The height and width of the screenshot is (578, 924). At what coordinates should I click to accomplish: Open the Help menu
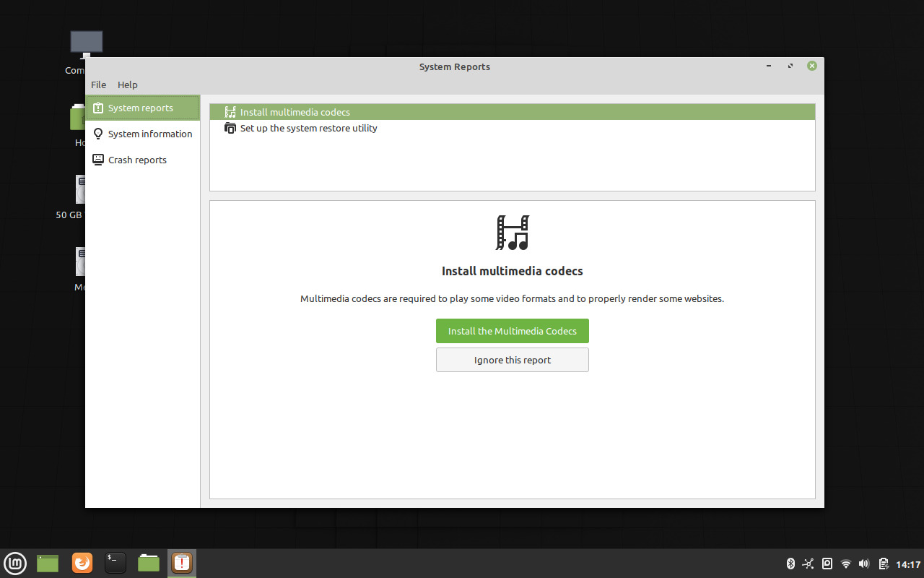tap(128, 85)
